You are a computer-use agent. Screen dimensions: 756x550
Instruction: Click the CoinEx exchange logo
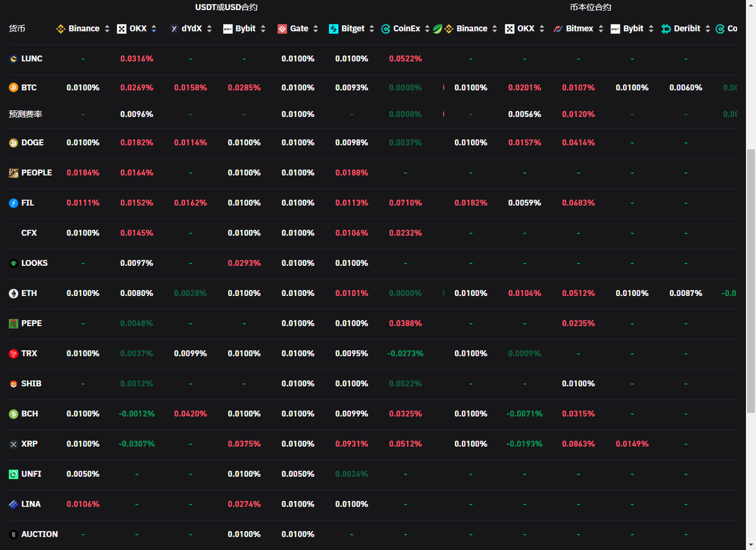click(x=386, y=29)
